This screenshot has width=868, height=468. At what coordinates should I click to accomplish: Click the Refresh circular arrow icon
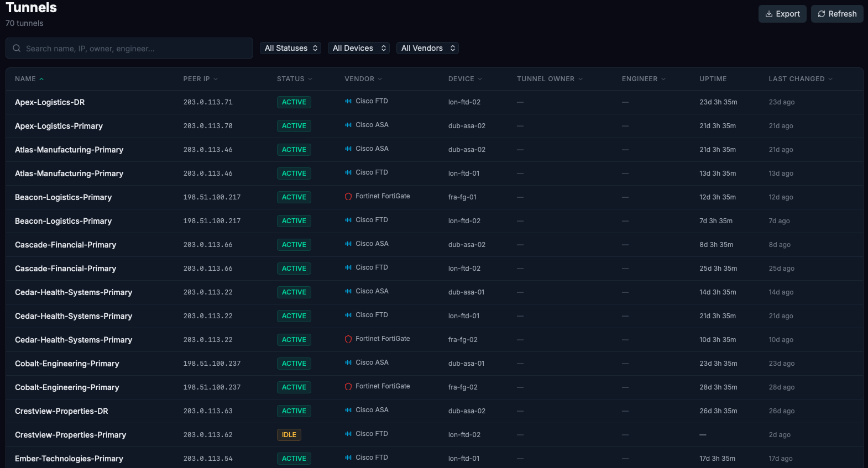tap(822, 14)
